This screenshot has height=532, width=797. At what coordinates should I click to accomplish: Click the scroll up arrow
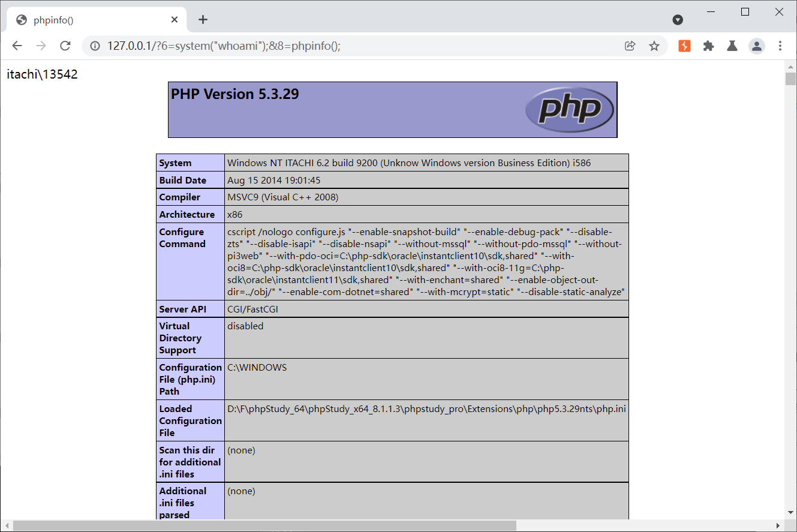pyautogui.click(x=790, y=65)
